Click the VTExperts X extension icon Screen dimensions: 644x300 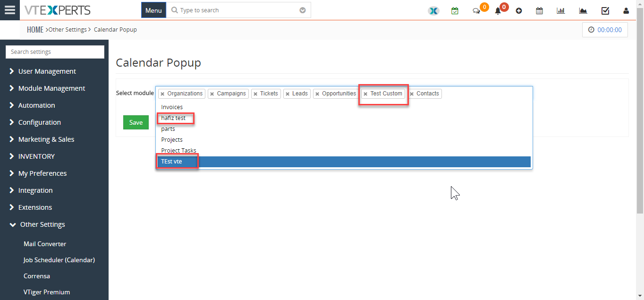(x=433, y=10)
